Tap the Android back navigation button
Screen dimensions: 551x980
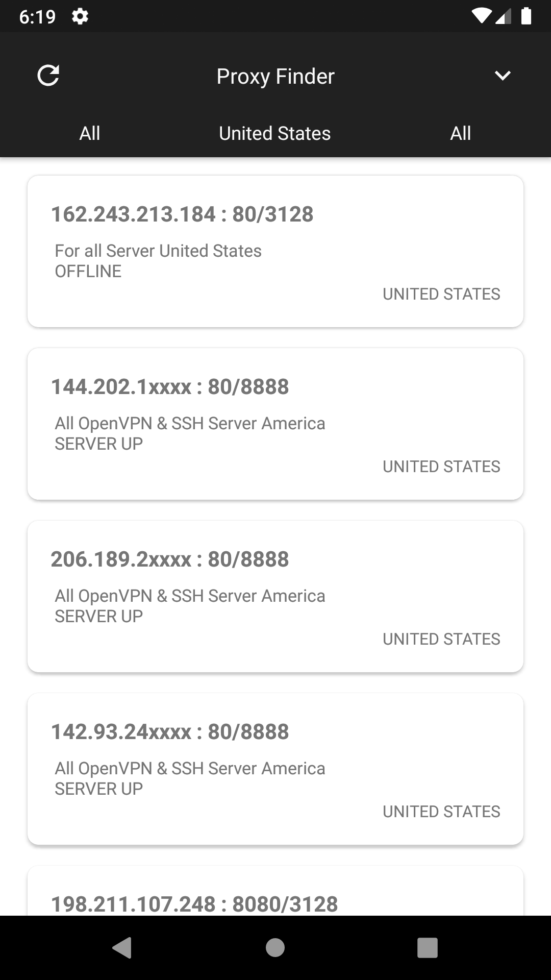[122, 948]
